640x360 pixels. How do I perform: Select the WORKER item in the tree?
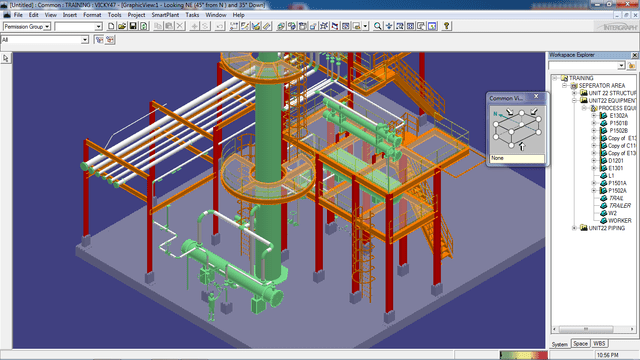point(619,220)
